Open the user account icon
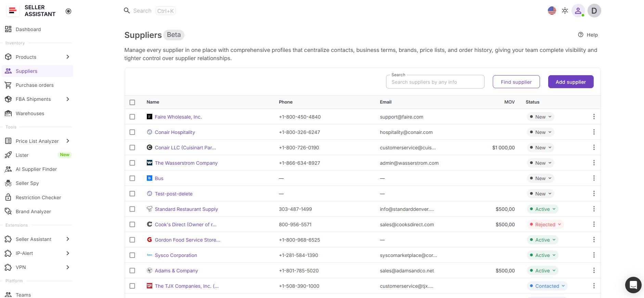 tap(578, 11)
